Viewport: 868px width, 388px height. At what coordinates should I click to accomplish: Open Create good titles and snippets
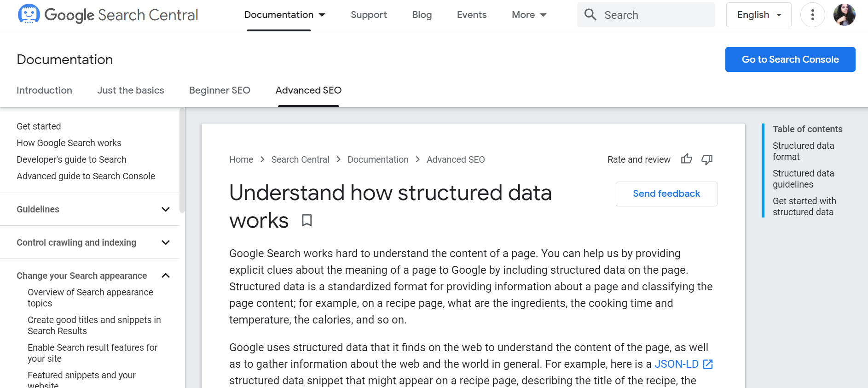pos(94,325)
